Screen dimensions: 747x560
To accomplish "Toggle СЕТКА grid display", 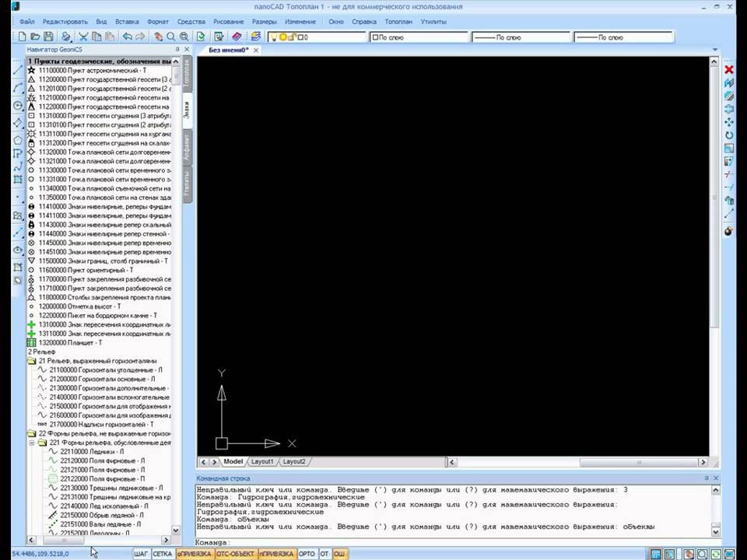I will coord(163,554).
